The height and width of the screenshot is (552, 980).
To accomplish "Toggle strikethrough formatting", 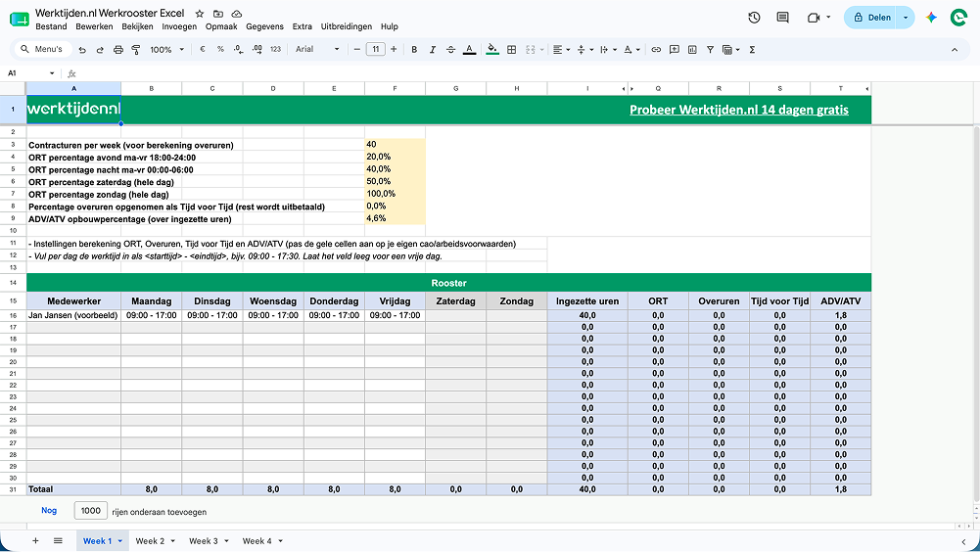I will point(450,49).
